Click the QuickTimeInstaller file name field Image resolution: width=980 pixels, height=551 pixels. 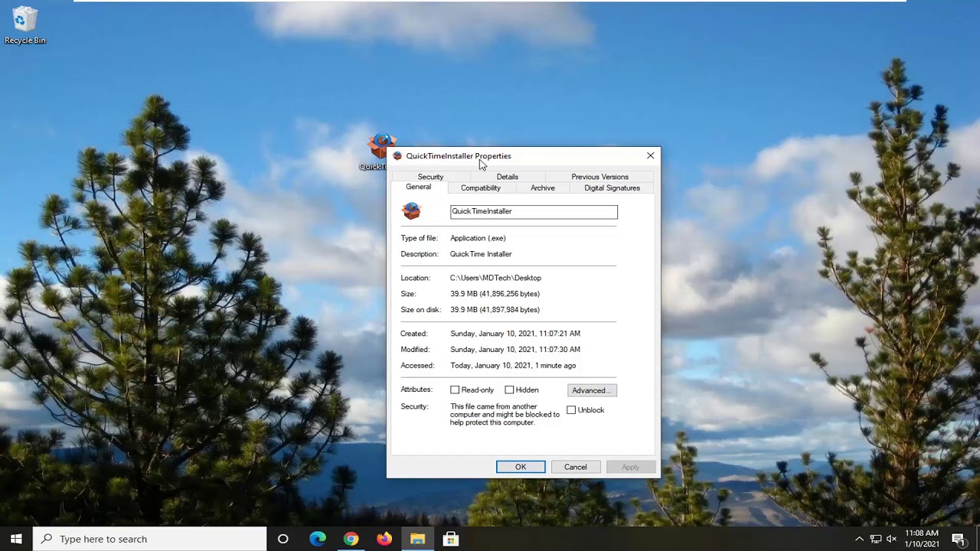pyautogui.click(x=534, y=211)
